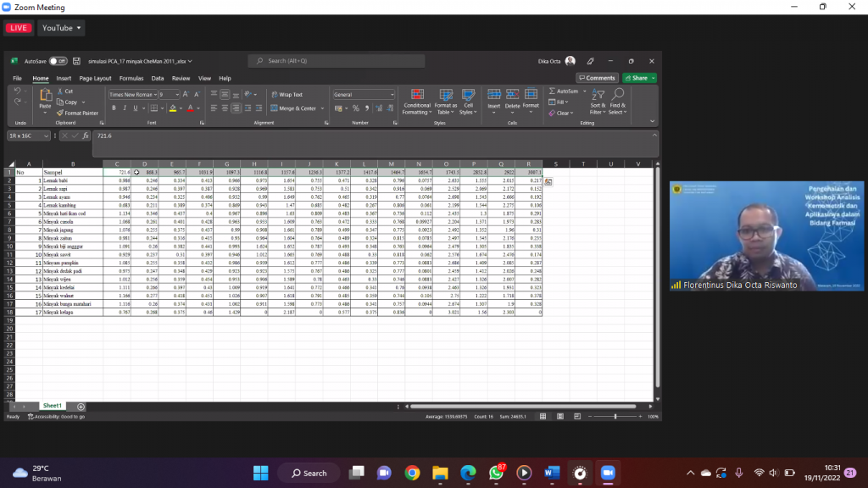This screenshot has height=488, width=868.
Task: Open Format as Table gallery
Action: click(x=446, y=102)
